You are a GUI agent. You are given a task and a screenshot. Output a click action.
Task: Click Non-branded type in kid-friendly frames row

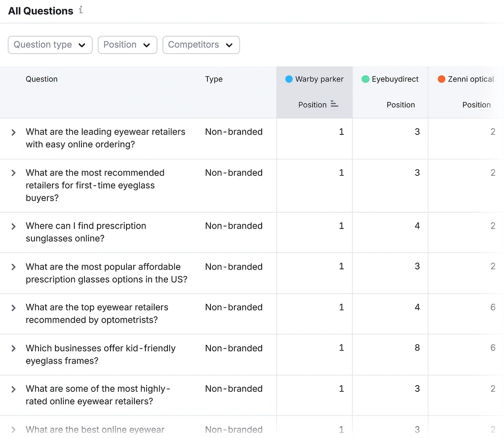pos(234,348)
